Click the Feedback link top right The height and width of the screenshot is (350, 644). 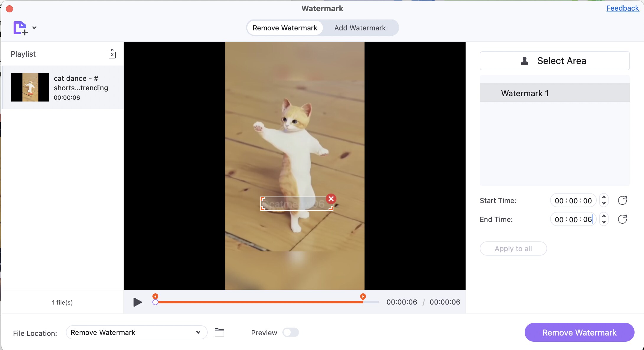pos(623,8)
